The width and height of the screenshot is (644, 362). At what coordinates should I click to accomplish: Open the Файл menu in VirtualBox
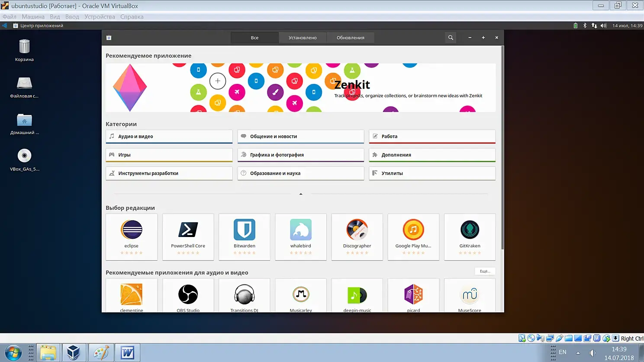click(x=10, y=17)
